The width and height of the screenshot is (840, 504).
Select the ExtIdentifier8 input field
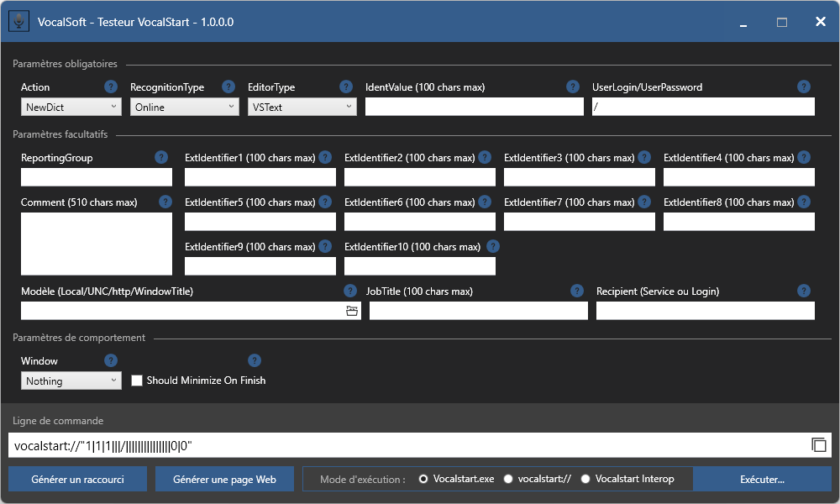pos(739,222)
